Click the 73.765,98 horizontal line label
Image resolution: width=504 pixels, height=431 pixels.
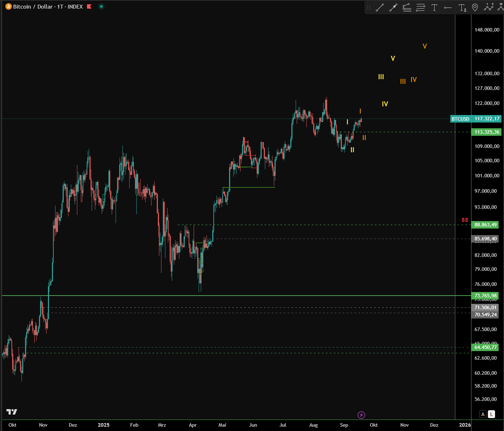[x=485, y=296]
